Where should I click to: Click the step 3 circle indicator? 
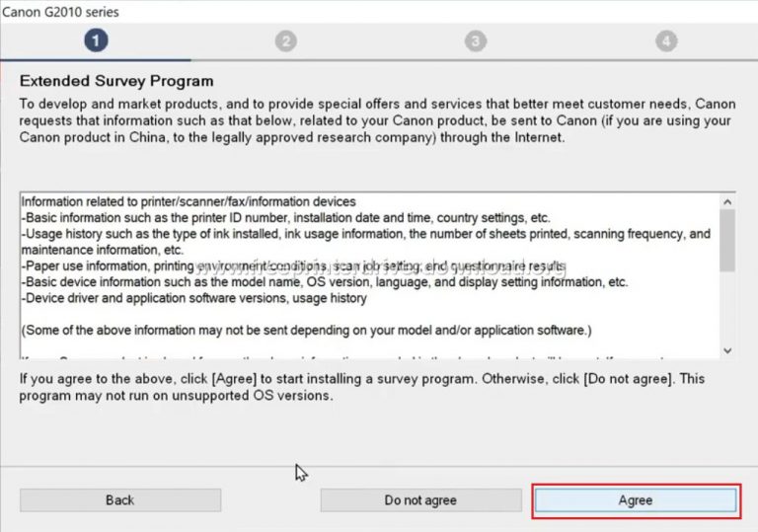tap(477, 40)
